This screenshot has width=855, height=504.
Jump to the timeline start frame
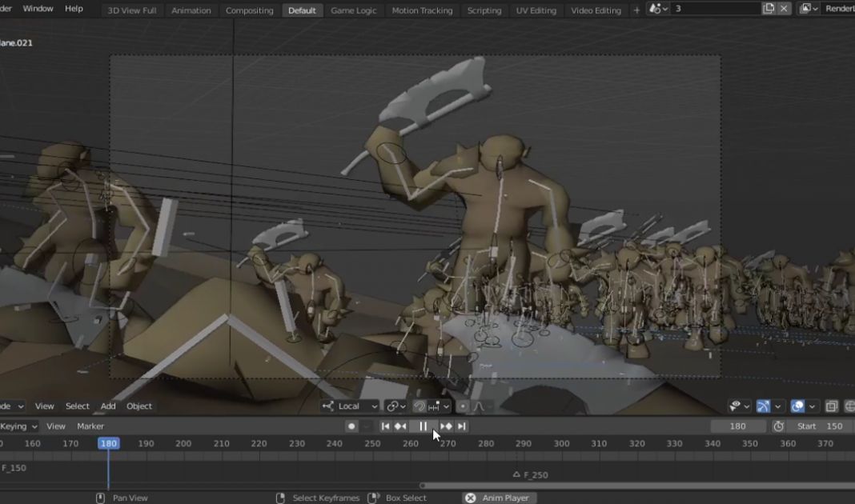(x=385, y=426)
